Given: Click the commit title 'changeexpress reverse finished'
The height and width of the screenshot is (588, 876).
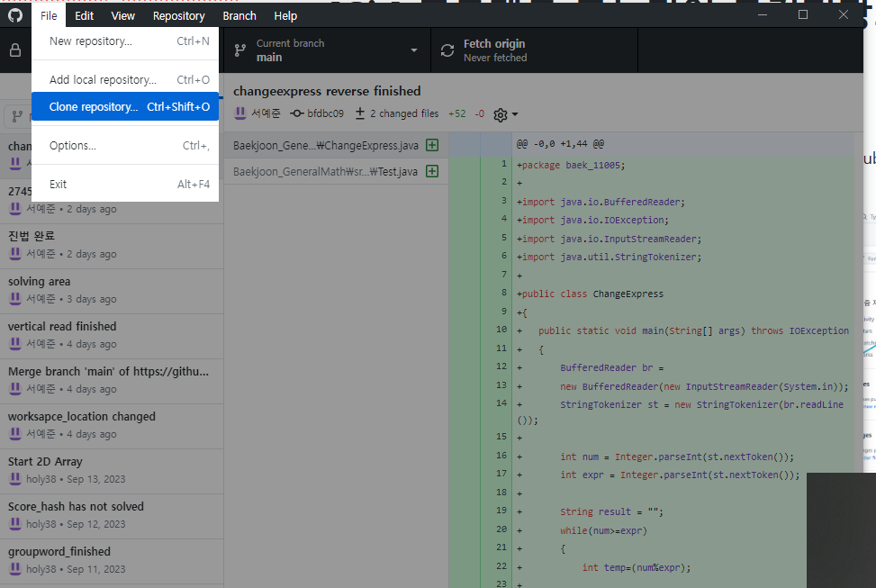Looking at the screenshot, I should pyautogui.click(x=327, y=91).
